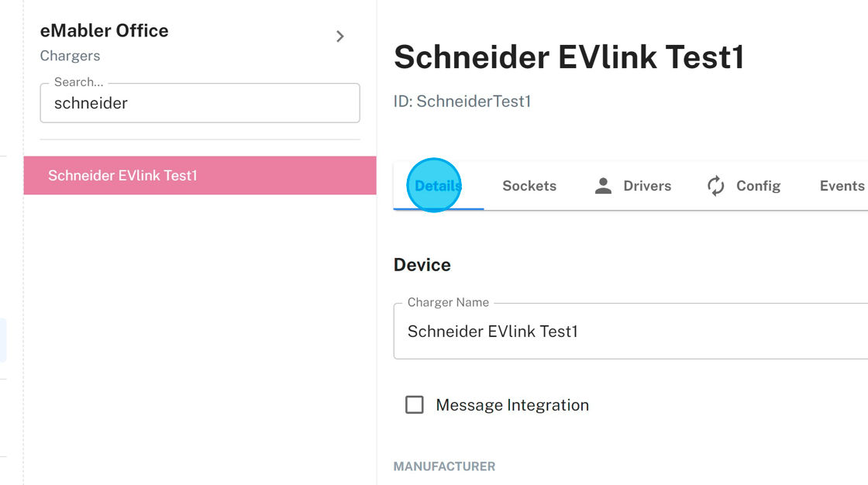Viewport: 868px width, 485px height.
Task: Open the Events tab
Action: tap(842, 186)
